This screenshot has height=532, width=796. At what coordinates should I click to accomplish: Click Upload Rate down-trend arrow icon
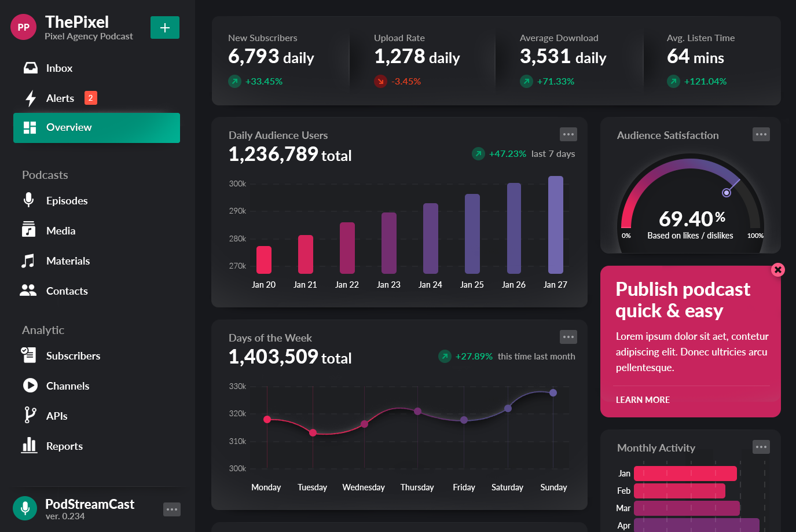[x=380, y=81]
